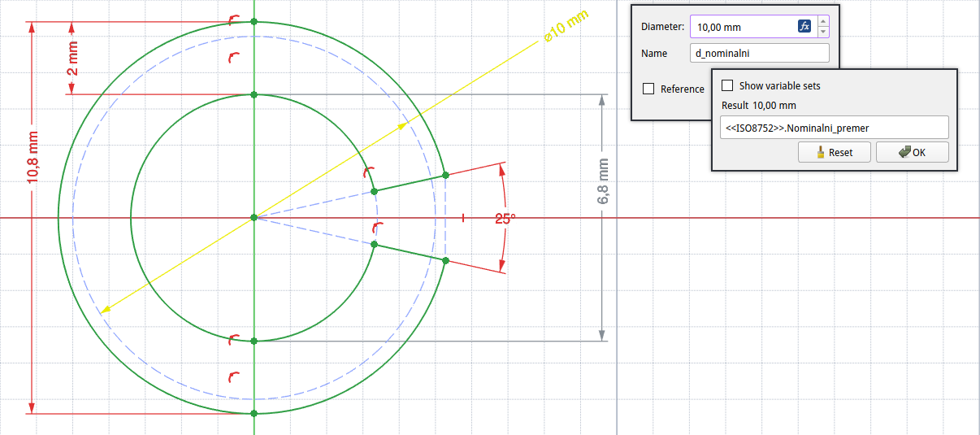Focus the Name field containing d_nominalni
Viewport: 980px width, 435px height.
tap(759, 54)
